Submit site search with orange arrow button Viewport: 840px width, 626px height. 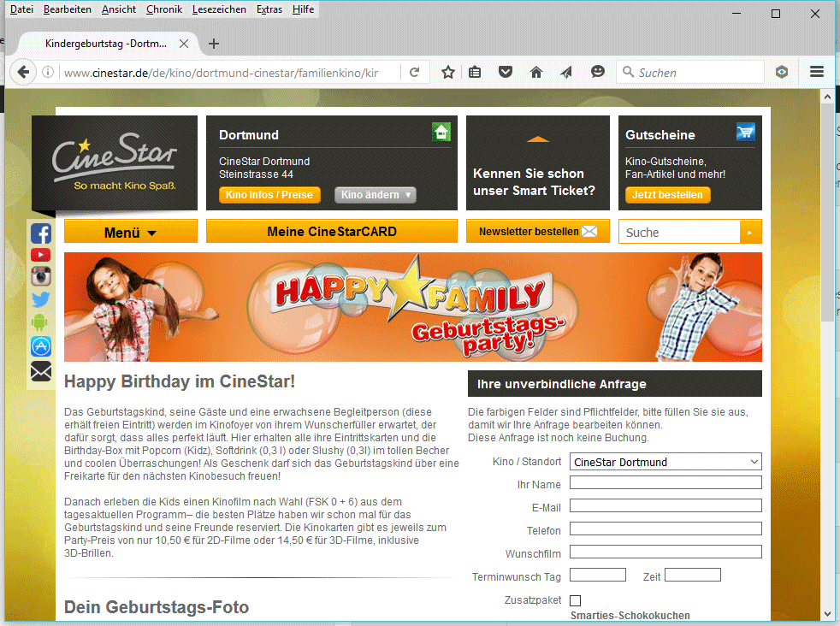point(750,233)
